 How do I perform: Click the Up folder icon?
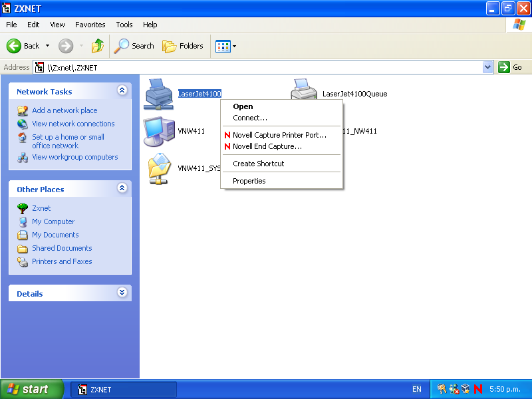coord(97,46)
